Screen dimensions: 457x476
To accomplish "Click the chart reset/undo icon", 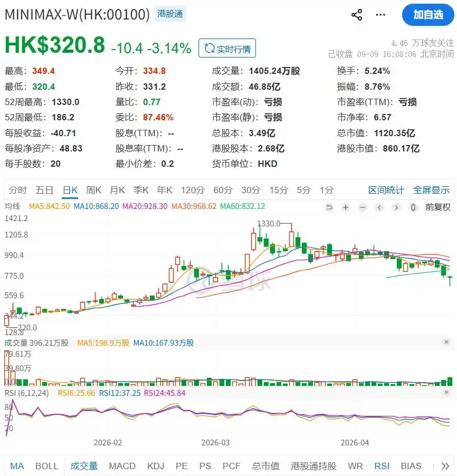I will [329, 207].
